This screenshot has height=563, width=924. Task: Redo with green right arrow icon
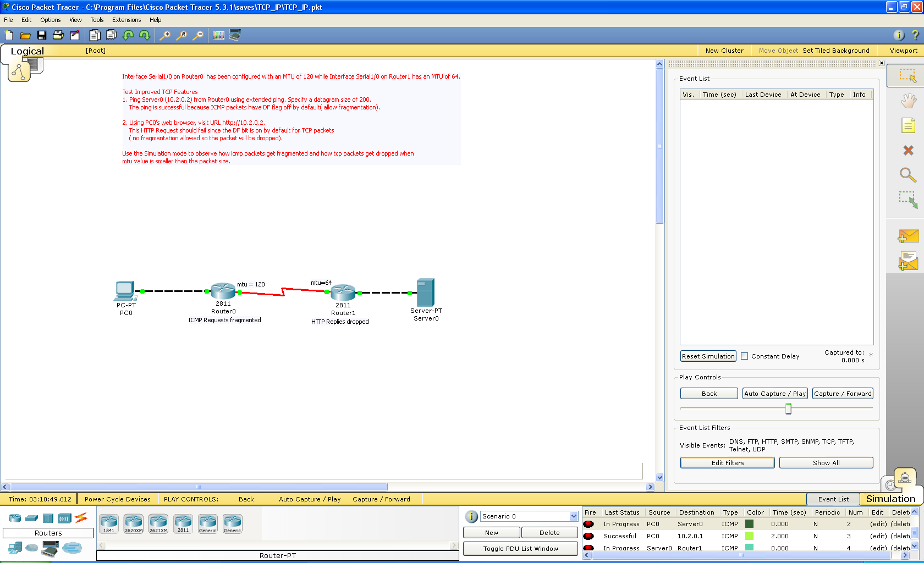click(145, 35)
